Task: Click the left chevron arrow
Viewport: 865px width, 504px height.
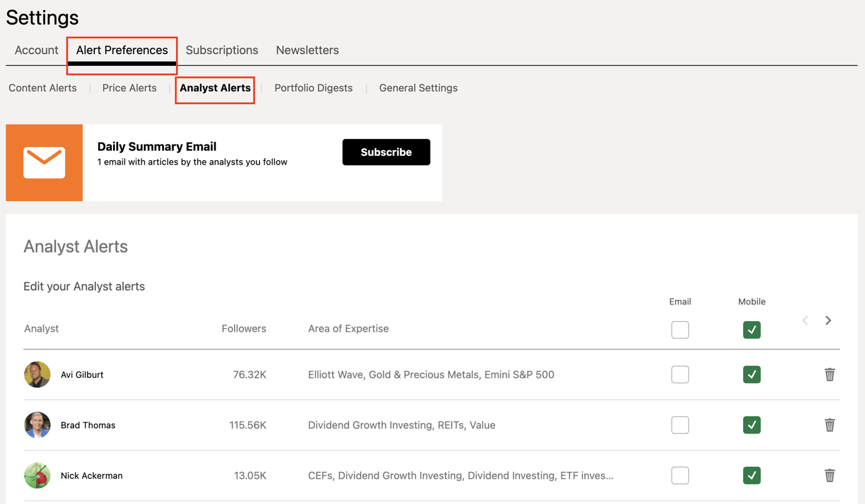Action: [805, 320]
